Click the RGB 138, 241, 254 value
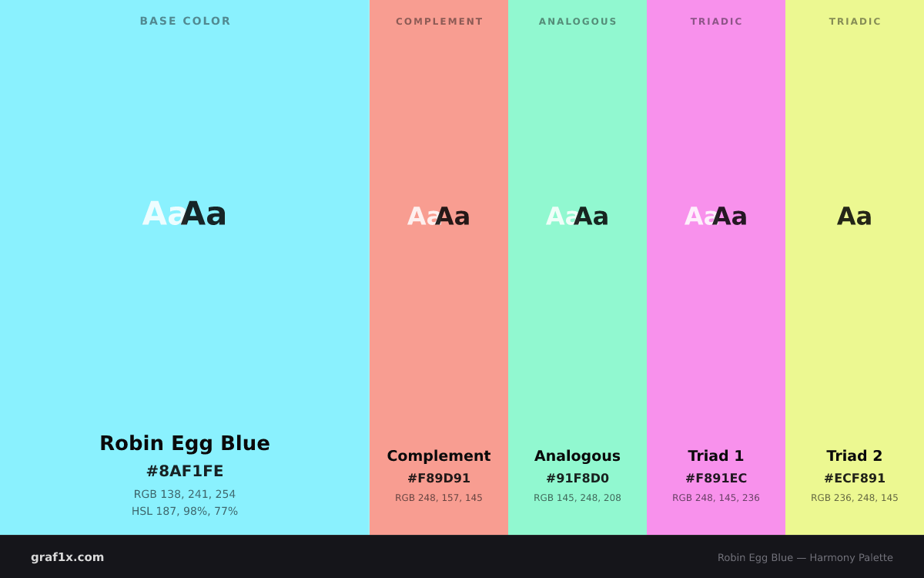 point(185,494)
